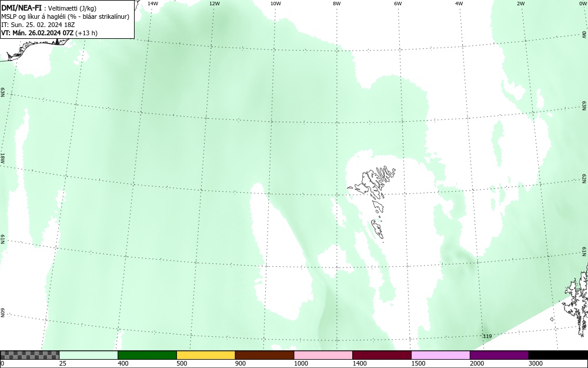Select the light green 25–400 legend swatch
The width and height of the screenshot is (588, 368).
coord(89,355)
